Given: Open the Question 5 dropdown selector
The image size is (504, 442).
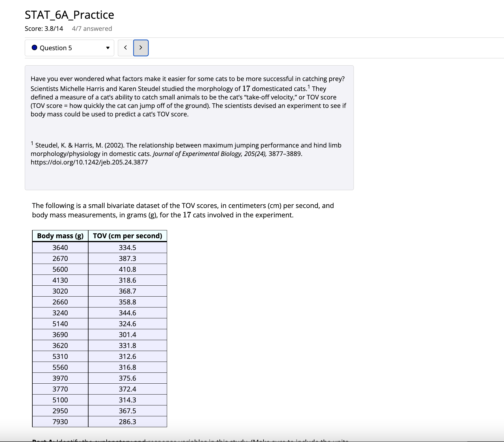Looking at the screenshot, I should point(69,48).
